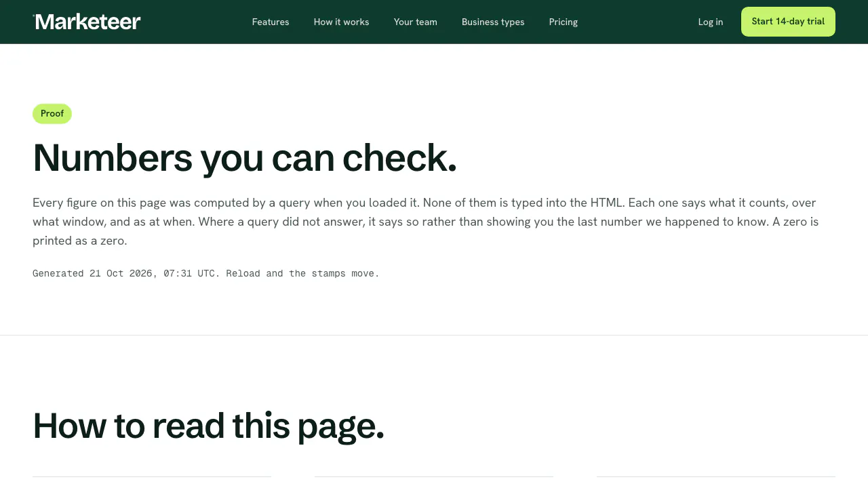Select Business types in the navigation
The height and width of the screenshot is (488, 868).
pyautogui.click(x=493, y=22)
